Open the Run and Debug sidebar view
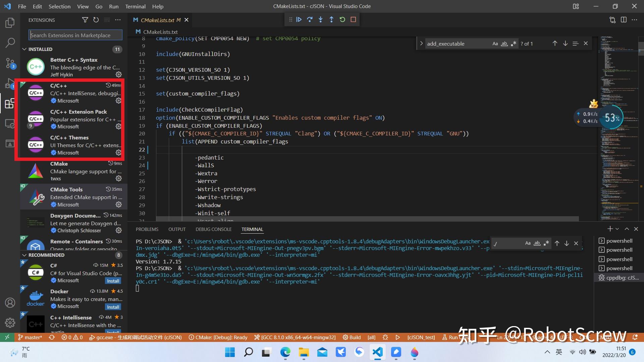 click(x=10, y=83)
